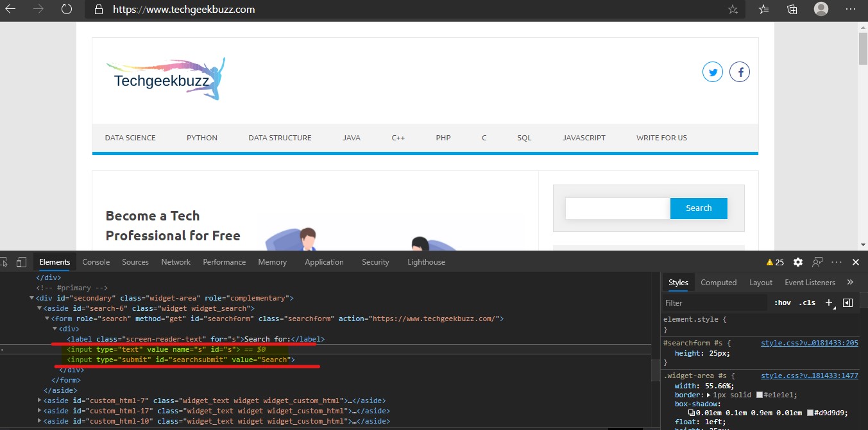Collapse the searchform form node
The height and width of the screenshot is (430, 868).
[47, 318]
